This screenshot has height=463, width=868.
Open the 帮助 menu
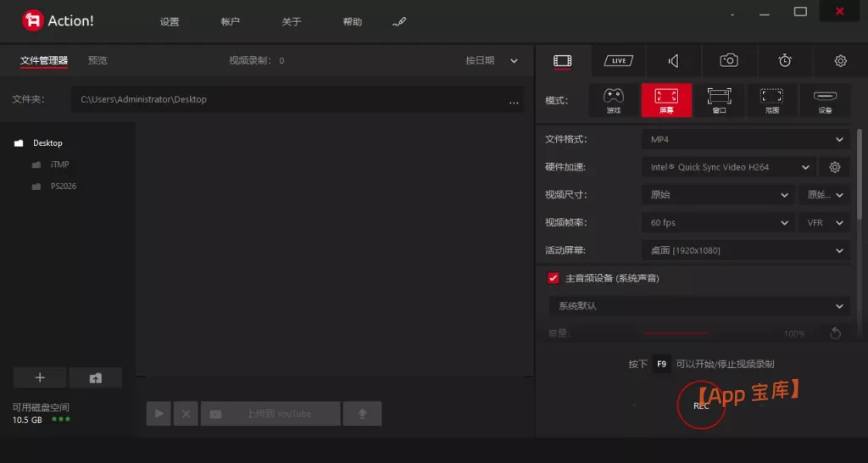pyautogui.click(x=352, y=22)
